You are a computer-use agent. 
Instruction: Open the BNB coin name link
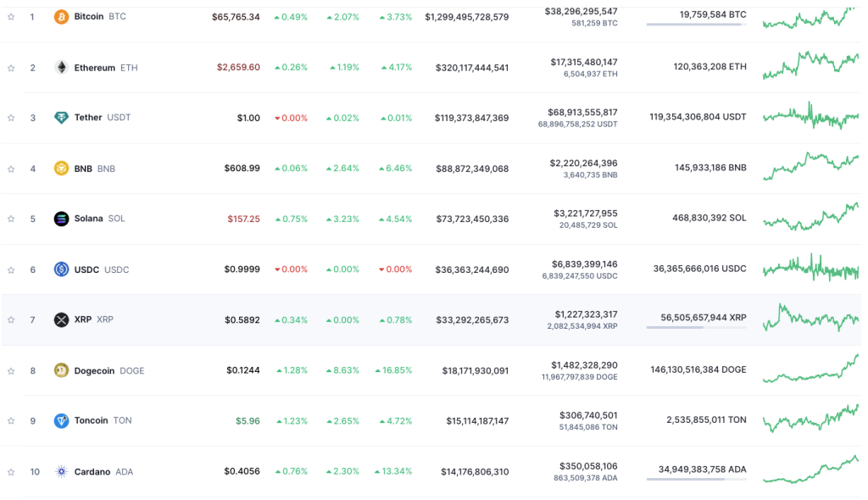tap(83, 169)
